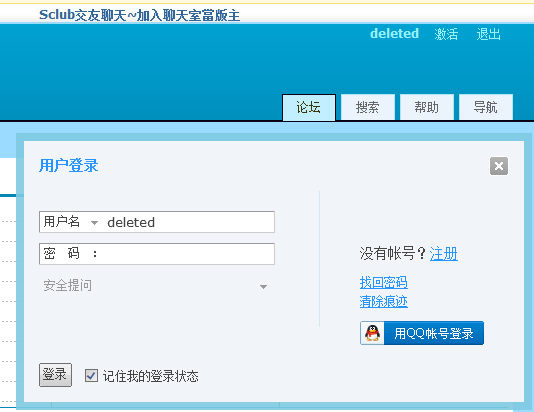Click the 登录 submit button
The width and height of the screenshot is (534, 412).
pyautogui.click(x=55, y=375)
